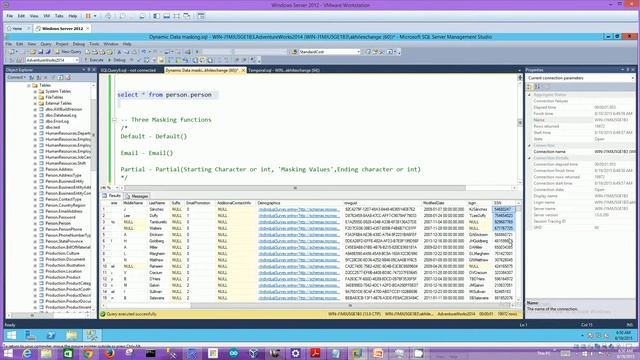Viewport: 640px width, 360px height.
Task: Select Production.Location table in tree
Action: 63,271
